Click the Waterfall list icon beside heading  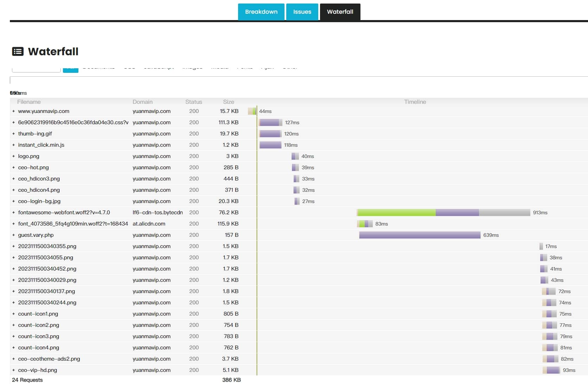18,52
